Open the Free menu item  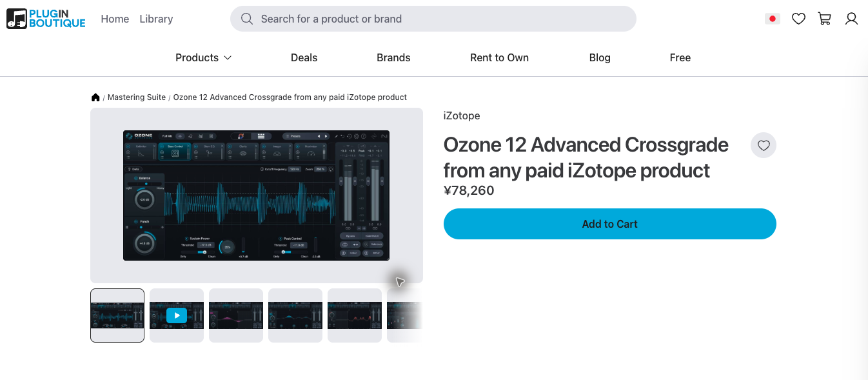pos(680,57)
